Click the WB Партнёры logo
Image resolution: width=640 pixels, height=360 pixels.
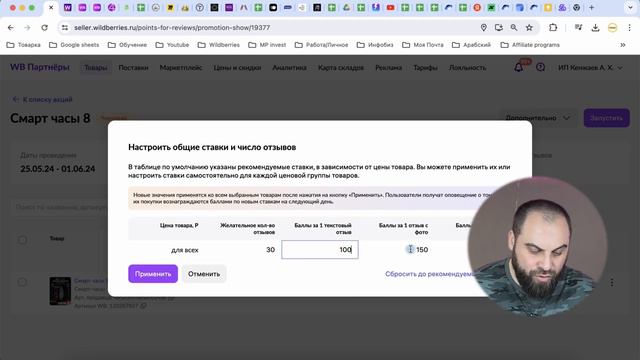[40, 67]
